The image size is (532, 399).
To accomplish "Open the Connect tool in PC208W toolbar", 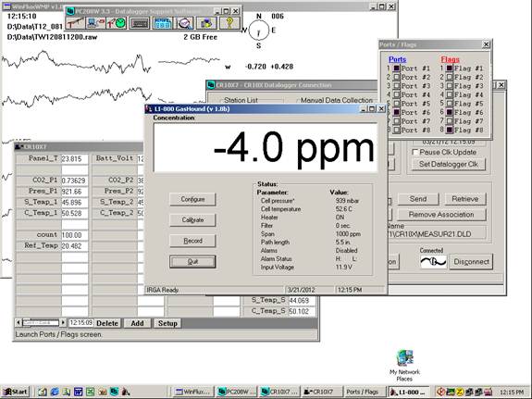I will point(95,23).
